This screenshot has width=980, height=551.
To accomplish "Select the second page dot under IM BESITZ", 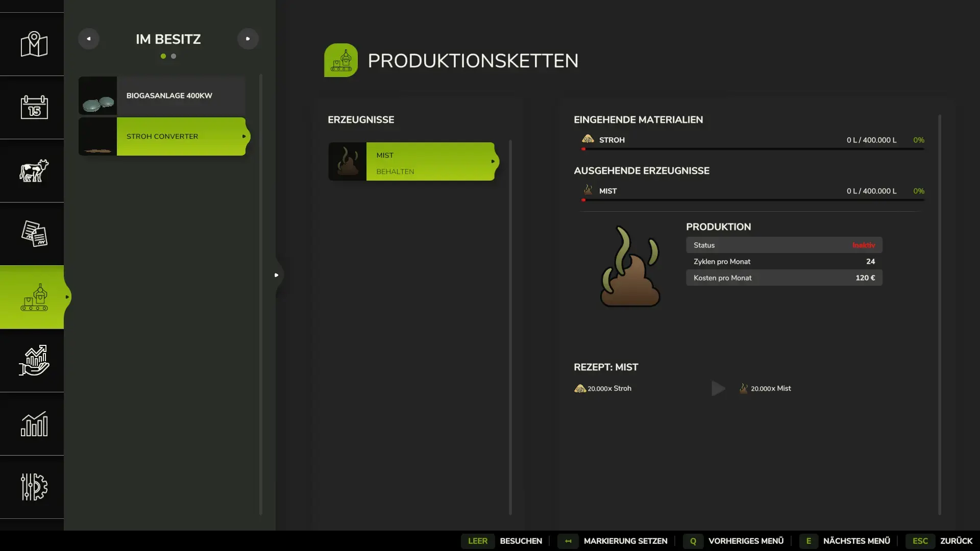I will [x=174, y=56].
